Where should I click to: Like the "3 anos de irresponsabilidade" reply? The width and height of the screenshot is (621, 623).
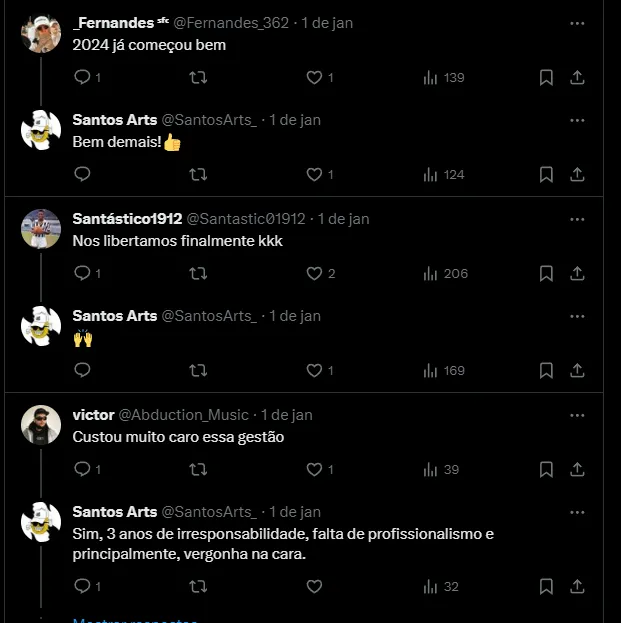314,586
